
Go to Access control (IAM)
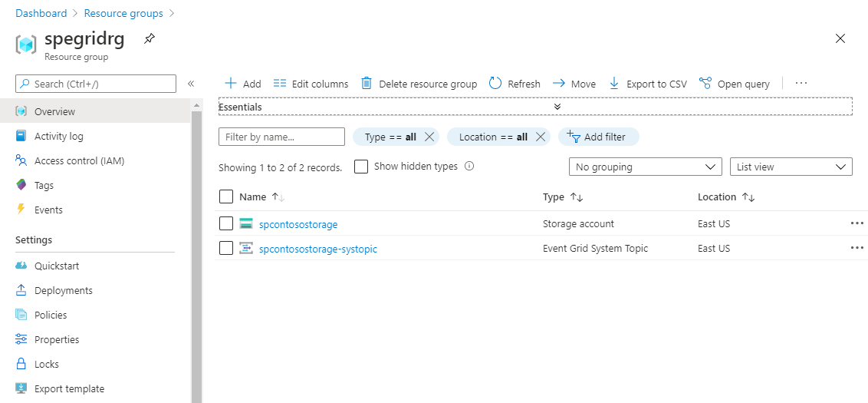pyautogui.click(x=79, y=160)
